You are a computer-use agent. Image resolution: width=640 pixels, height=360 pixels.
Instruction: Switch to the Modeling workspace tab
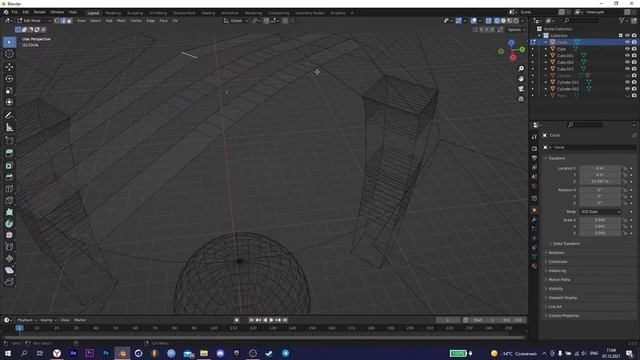[x=113, y=13]
